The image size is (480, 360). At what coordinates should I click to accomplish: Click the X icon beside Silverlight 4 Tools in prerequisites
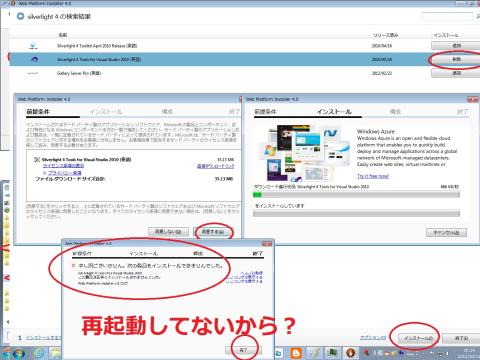37,160
